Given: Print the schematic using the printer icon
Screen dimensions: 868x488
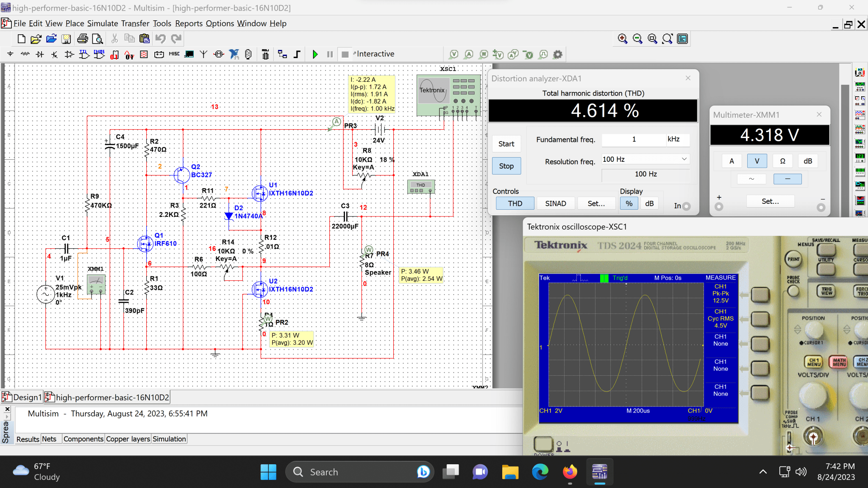Looking at the screenshot, I should coord(83,39).
